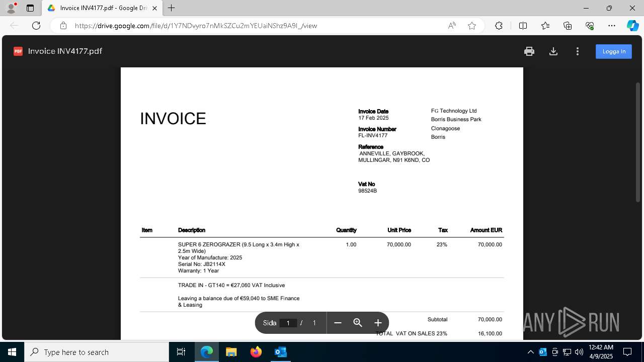
Task: Click the TRADE IN - GT140 line
Action: pyautogui.click(x=231, y=285)
